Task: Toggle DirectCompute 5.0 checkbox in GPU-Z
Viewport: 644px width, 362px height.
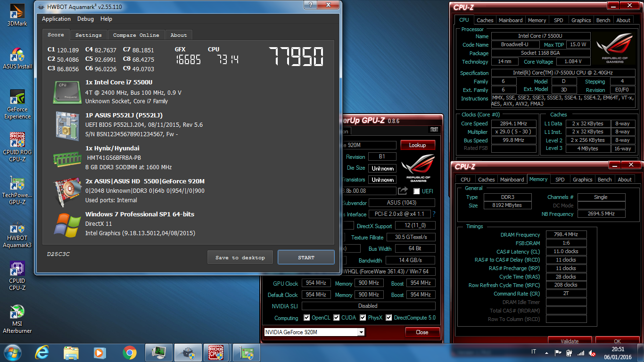Action: [x=389, y=318]
